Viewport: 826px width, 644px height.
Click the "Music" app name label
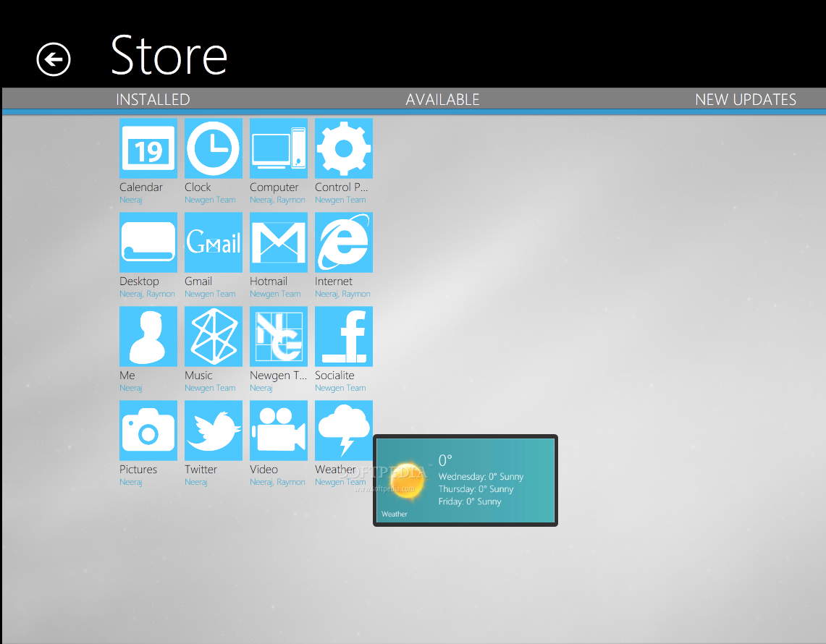[x=198, y=376]
